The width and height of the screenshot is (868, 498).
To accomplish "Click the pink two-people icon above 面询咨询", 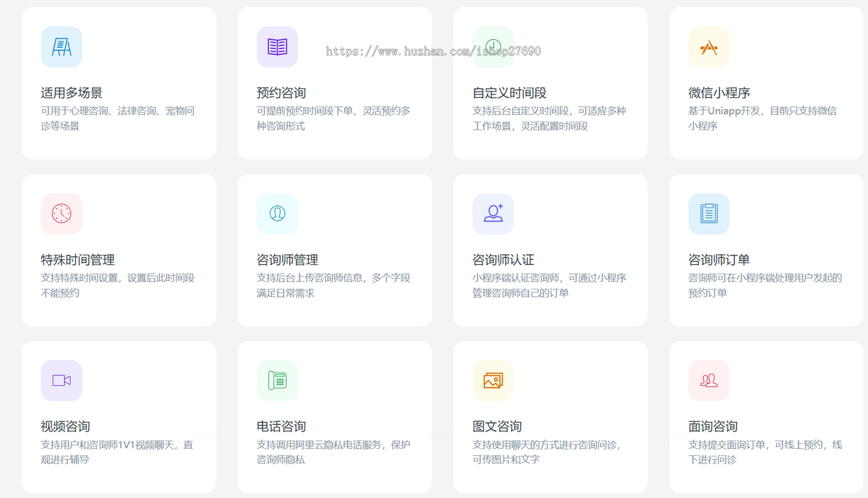I will (709, 380).
